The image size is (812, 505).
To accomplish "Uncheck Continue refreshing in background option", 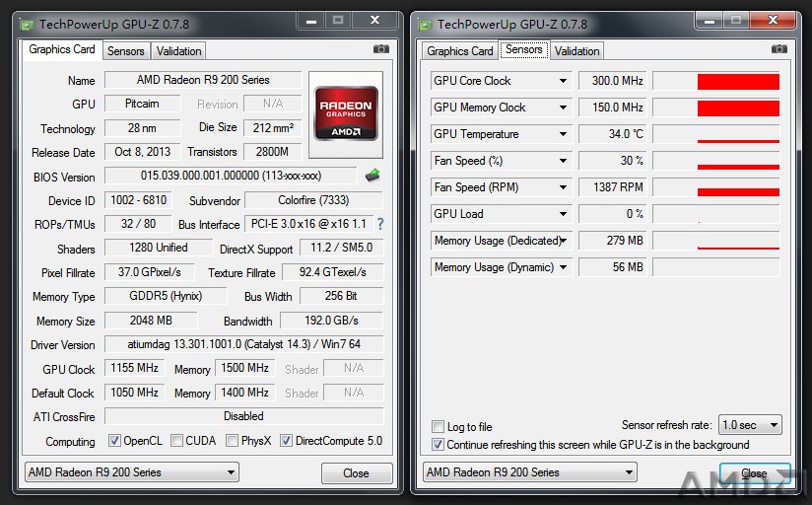I will 439,444.
